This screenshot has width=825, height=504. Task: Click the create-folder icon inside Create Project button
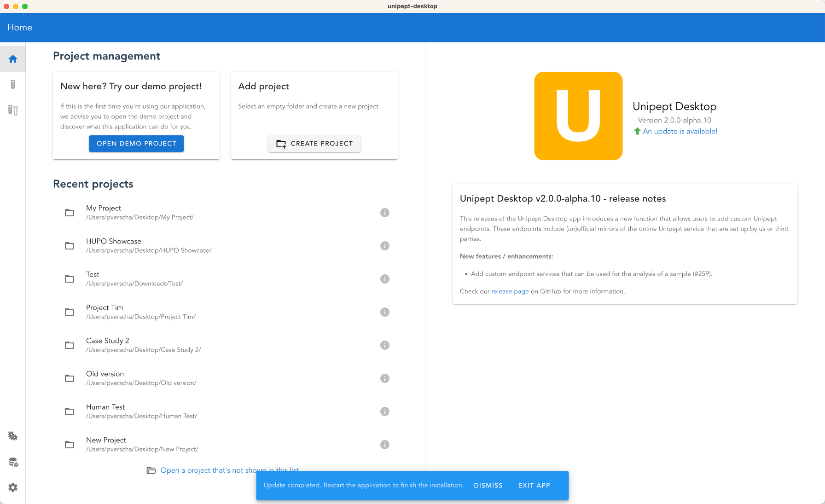(x=281, y=144)
